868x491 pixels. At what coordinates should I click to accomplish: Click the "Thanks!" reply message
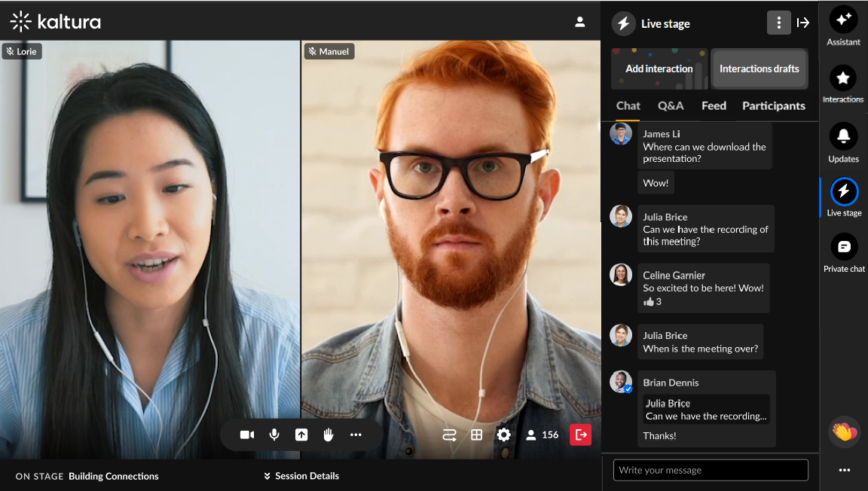659,436
